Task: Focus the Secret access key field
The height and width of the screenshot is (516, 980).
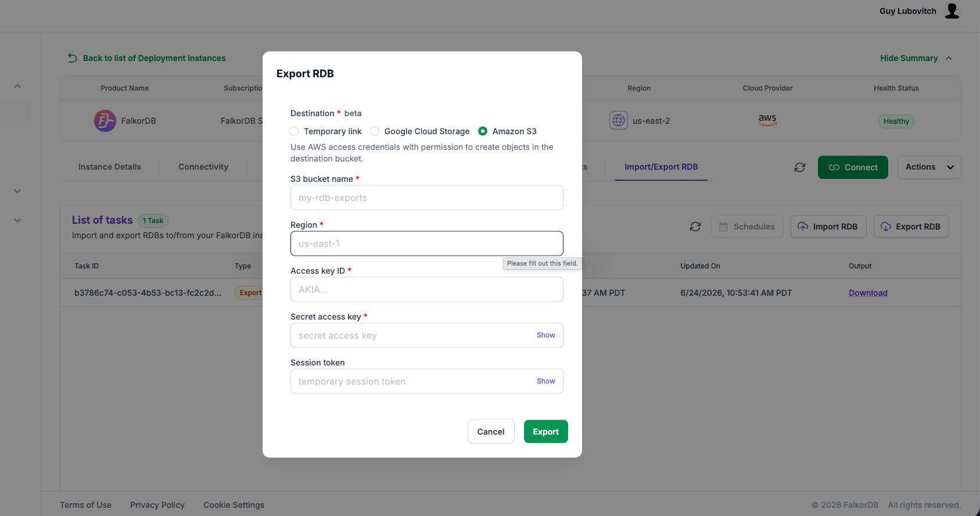Action: [x=427, y=335]
